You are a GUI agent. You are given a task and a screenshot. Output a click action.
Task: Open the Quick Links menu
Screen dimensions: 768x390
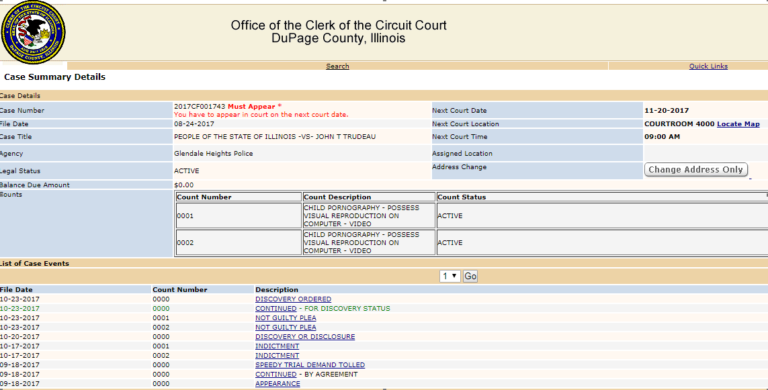pos(708,66)
